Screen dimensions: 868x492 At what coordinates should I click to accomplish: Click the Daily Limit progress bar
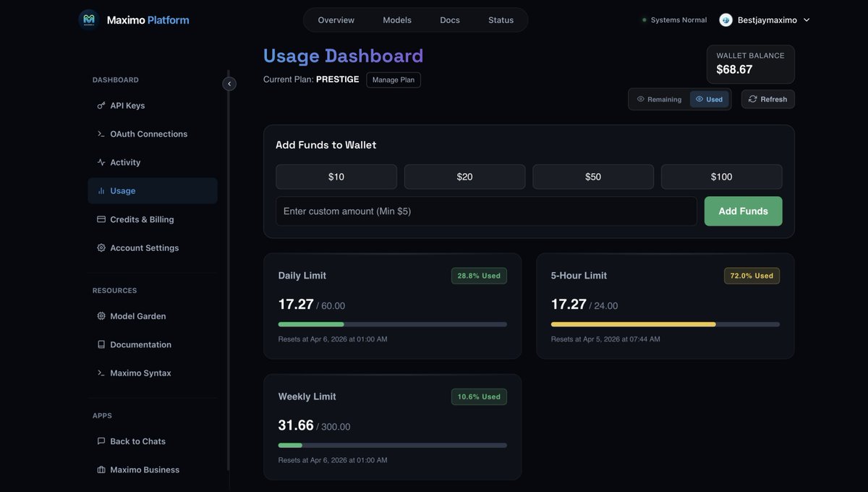(393, 324)
